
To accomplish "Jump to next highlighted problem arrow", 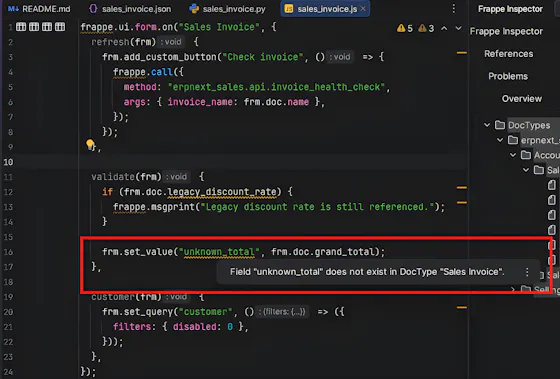I will pos(459,28).
